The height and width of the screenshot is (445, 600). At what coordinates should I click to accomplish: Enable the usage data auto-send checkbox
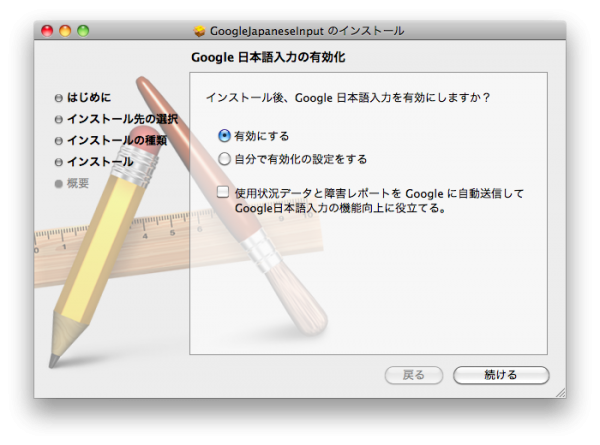point(223,192)
